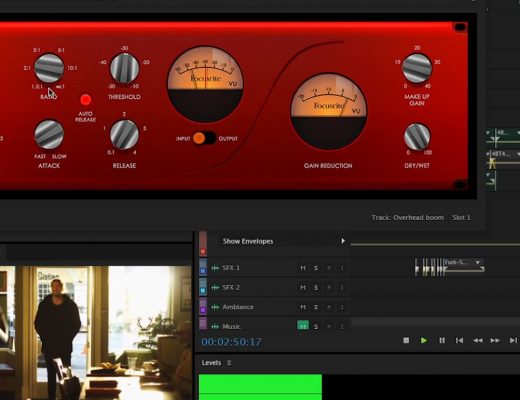Screen dimensions: 520x400
Task: Arm SFX 2 track for record
Action: pos(329,288)
